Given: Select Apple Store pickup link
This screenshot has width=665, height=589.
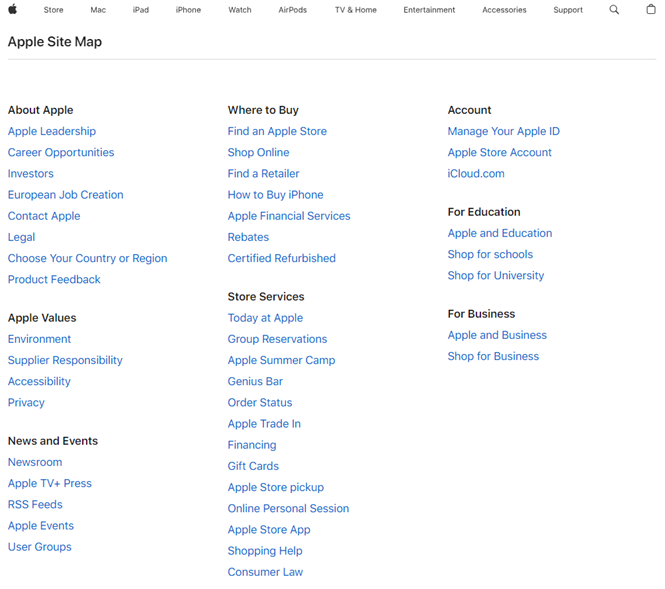Looking at the screenshot, I should 276,488.
